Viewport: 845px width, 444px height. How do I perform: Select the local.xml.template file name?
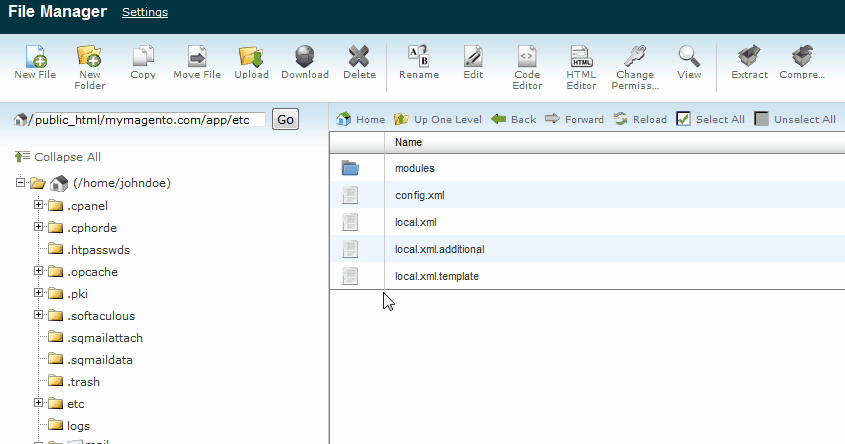click(437, 276)
